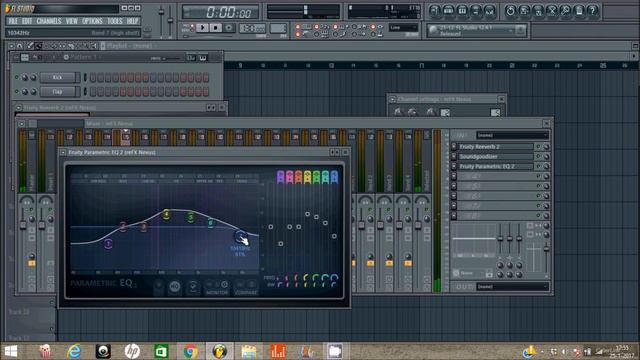This screenshot has width=640, height=360.
Task: Click the tempo display
Action: pos(253,28)
